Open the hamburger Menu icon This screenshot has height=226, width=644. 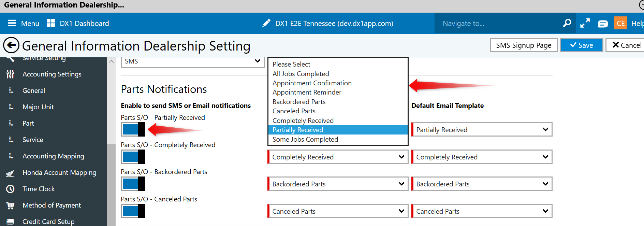click(12, 23)
